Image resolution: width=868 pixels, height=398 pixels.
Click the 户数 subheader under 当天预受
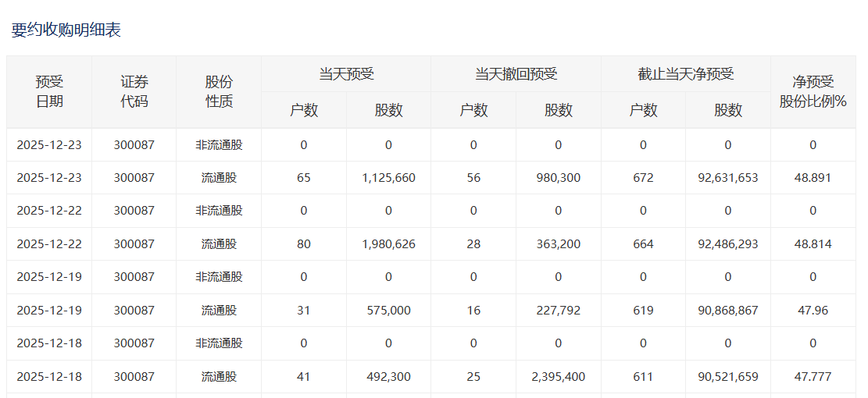pyautogui.click(x=304, y=110)
